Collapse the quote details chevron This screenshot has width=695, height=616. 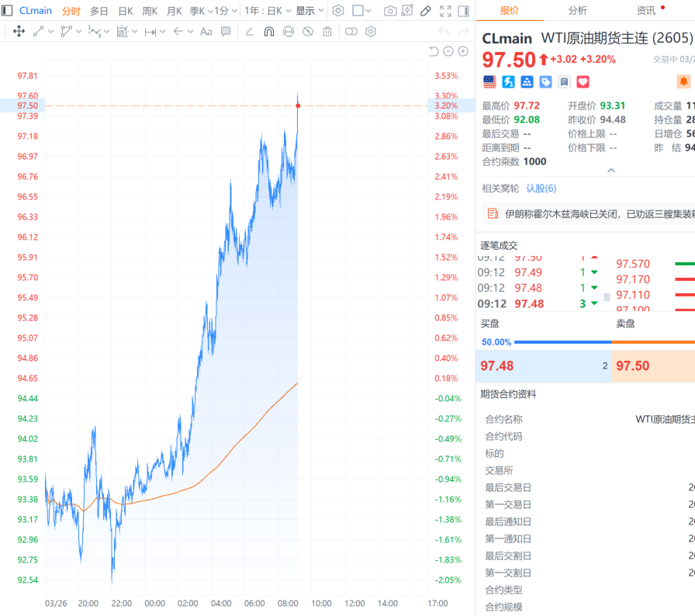[x=611, y=170]
